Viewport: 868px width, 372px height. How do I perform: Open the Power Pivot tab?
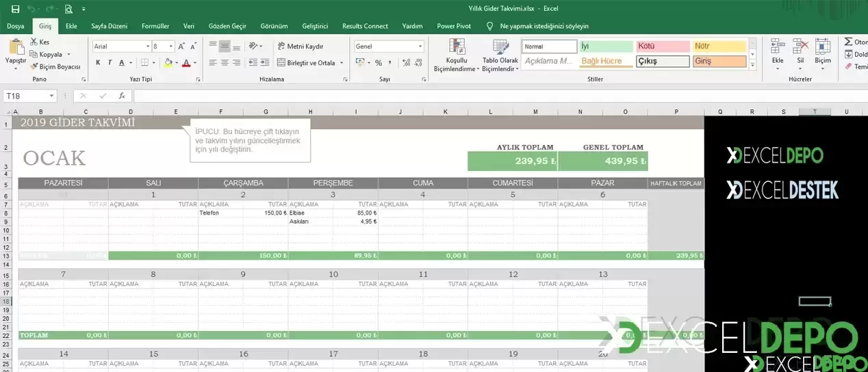pyautogui.click(x=454, y=26)
